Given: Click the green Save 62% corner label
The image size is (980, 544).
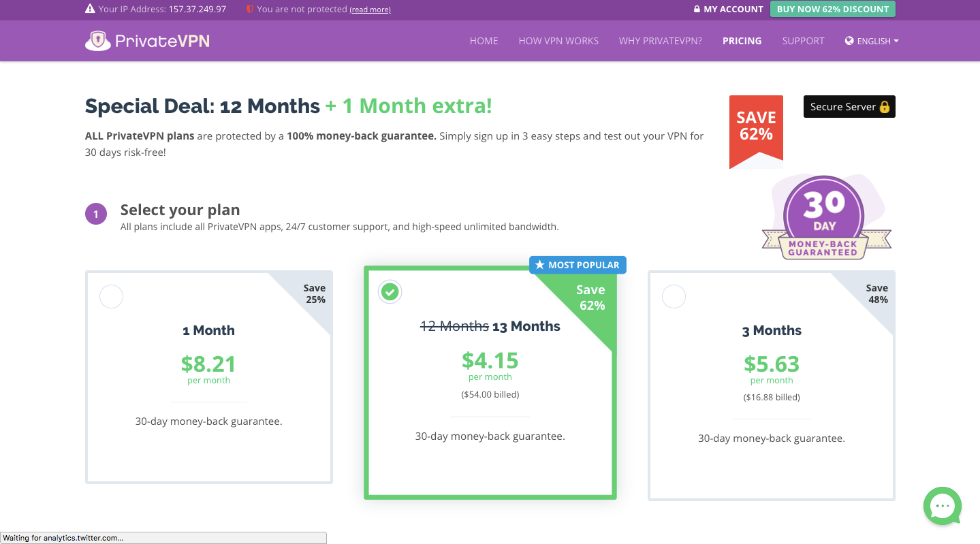Looking at the screenshot, I should (591, 298).
